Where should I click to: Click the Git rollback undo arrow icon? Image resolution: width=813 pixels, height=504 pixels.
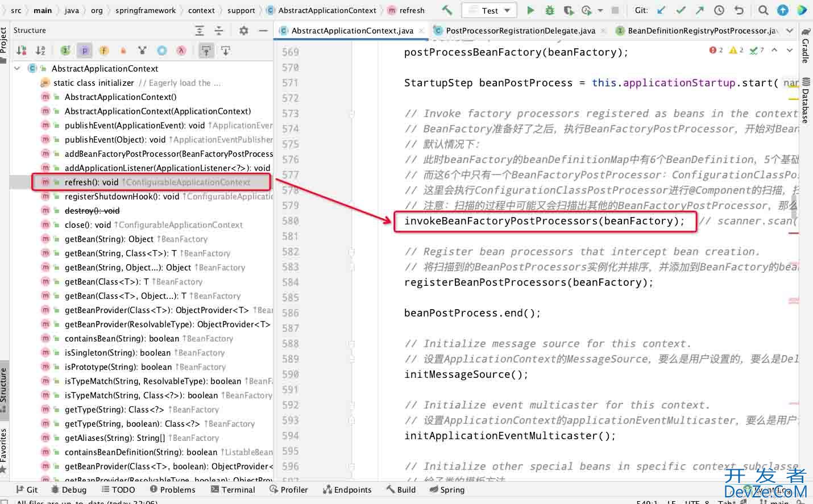coord(739,10)
